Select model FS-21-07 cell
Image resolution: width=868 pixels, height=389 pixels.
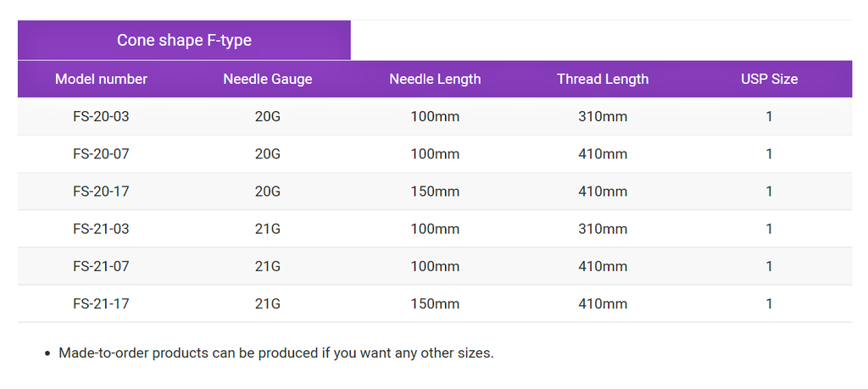(102, 266)
